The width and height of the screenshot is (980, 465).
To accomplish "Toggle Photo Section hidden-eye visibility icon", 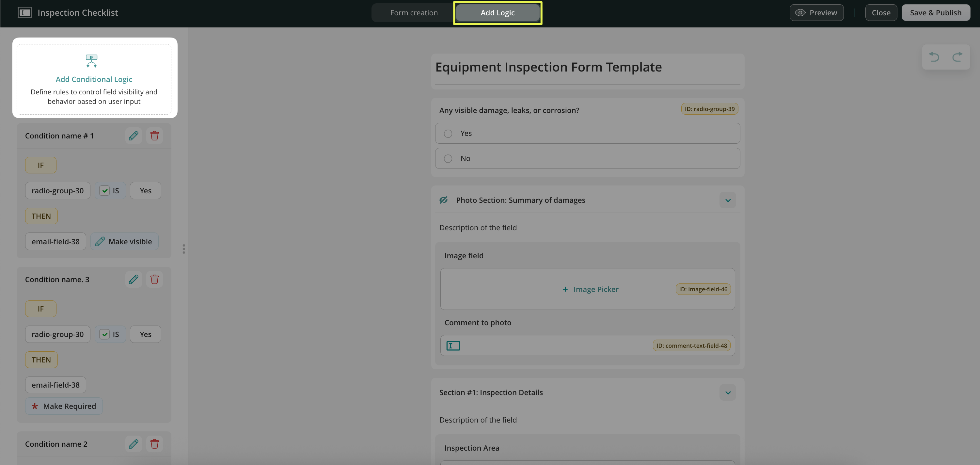I will point(444,200).
